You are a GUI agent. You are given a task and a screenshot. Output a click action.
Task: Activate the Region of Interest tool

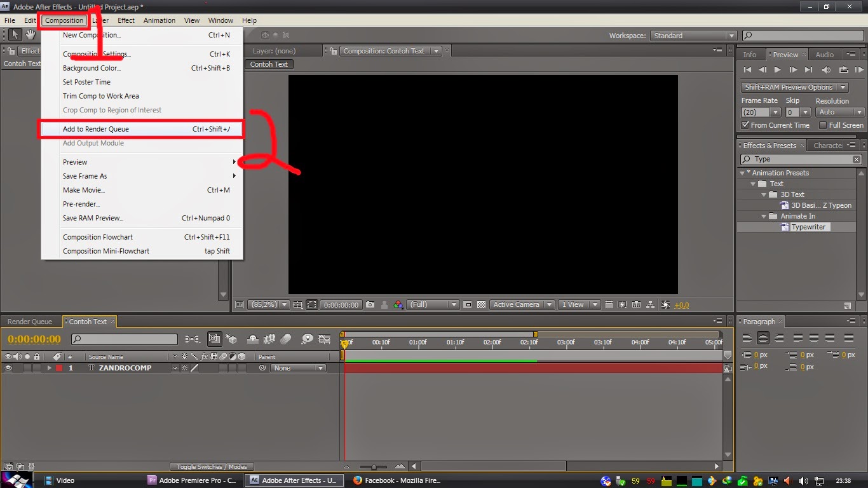point(311,305)
